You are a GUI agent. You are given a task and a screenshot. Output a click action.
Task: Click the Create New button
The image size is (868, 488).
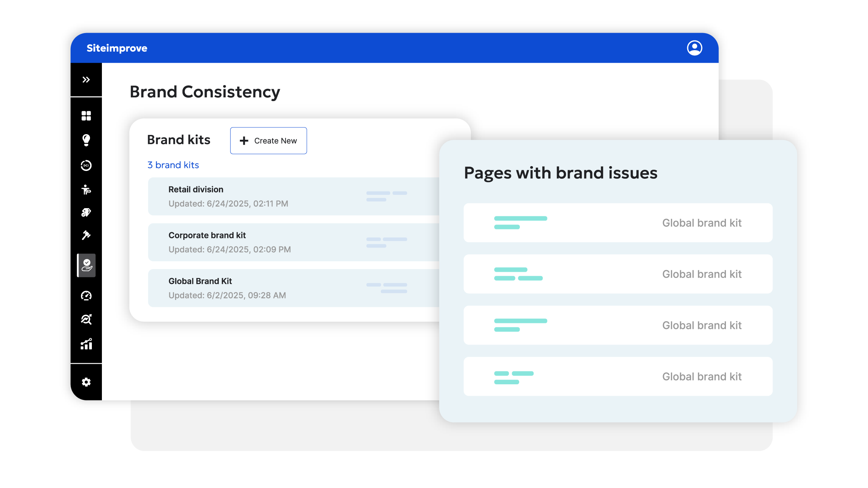point(269,140)
